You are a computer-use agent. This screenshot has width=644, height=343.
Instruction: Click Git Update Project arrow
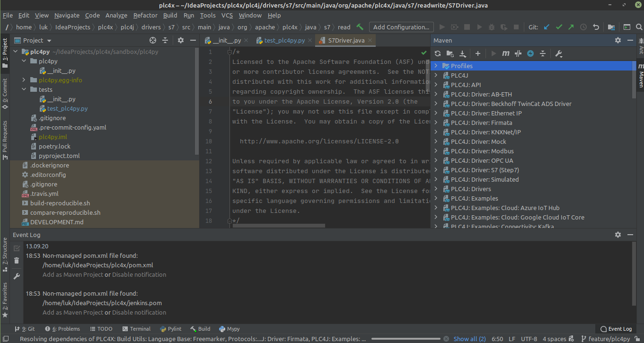coord(547,27)
